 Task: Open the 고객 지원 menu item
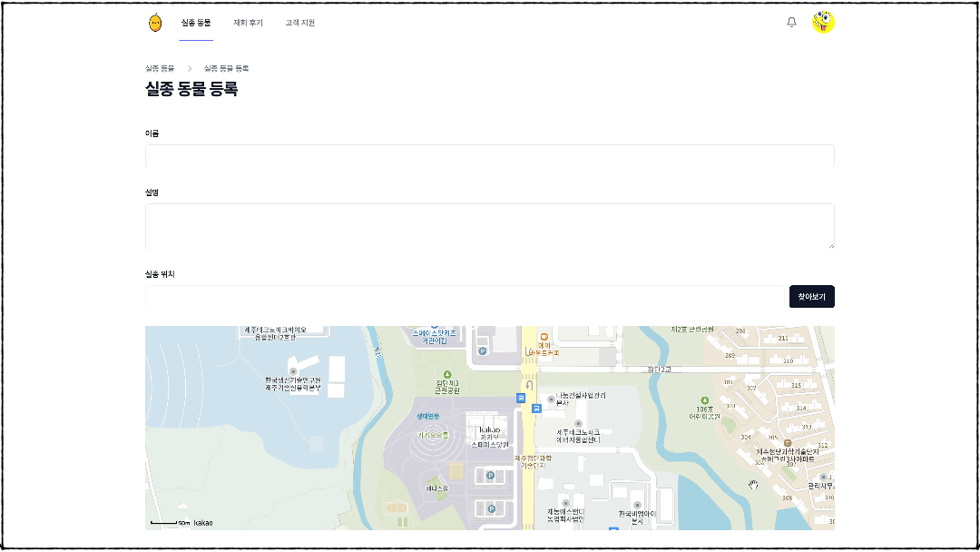click(299, 23)
